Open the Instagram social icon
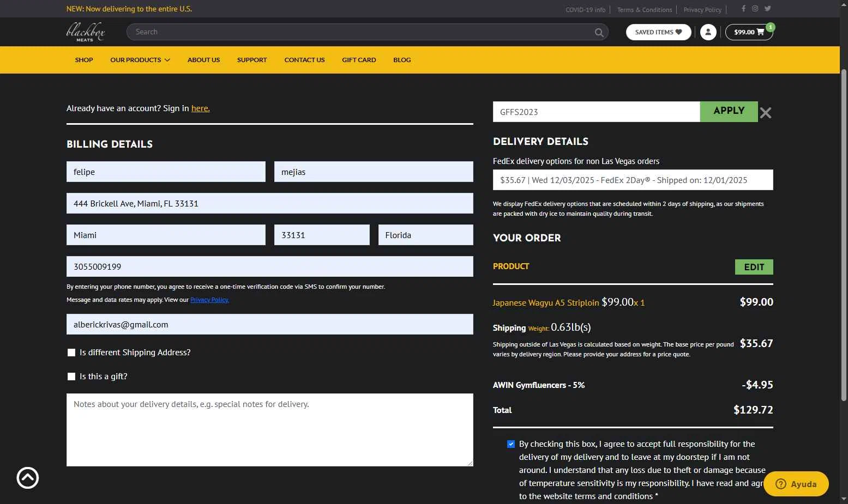This screenshot has width=848, height=504. coord(755,9)
